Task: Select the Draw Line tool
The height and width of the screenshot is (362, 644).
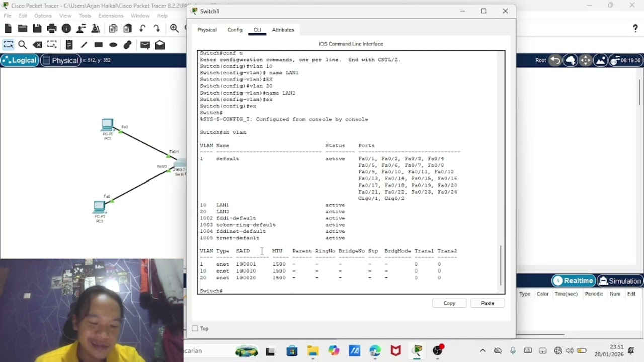Action: 84,45
